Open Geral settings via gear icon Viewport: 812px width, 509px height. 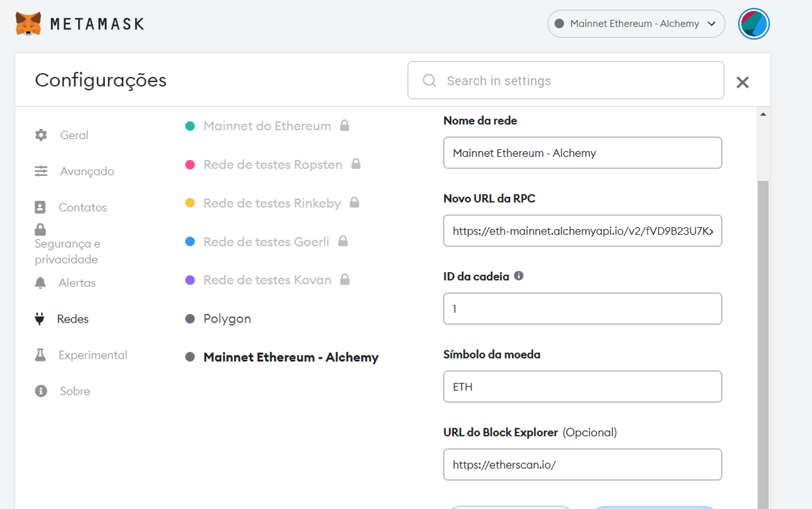coord(40,135)
